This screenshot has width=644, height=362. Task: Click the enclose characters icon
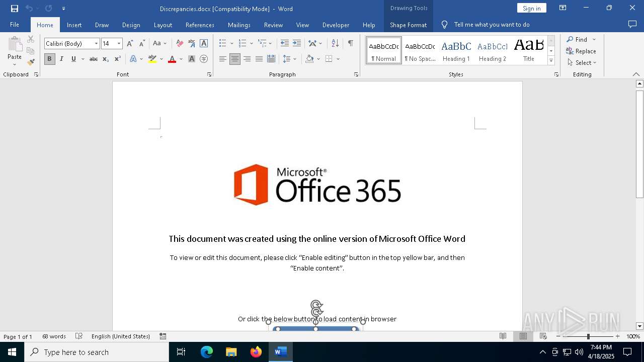click(204, 59)
